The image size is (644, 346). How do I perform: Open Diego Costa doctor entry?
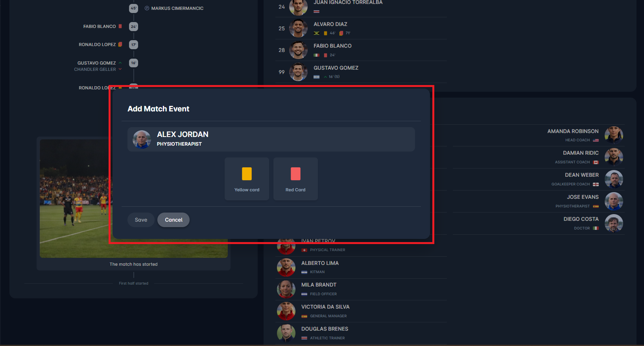click(539, 224)
